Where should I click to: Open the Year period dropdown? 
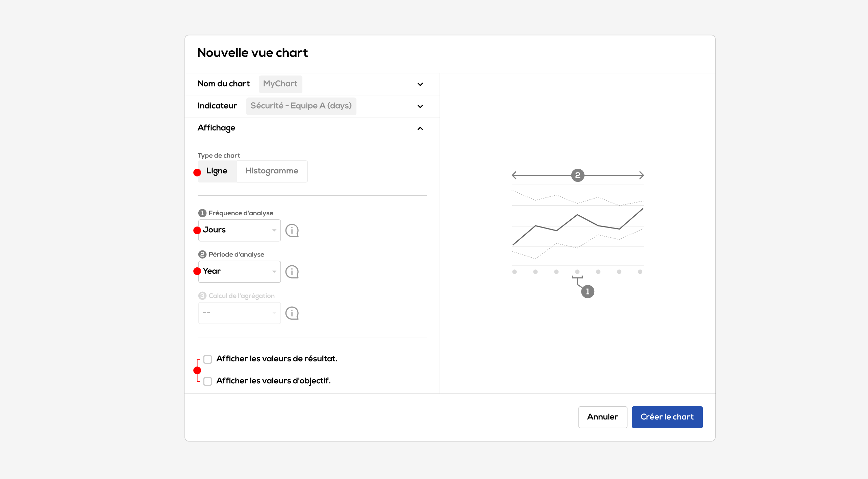tap(239, 271)
